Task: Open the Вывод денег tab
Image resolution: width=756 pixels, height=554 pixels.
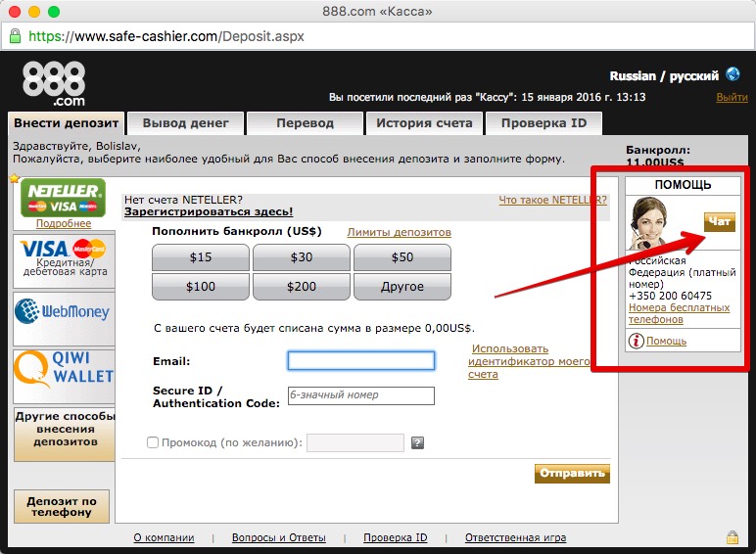Action: pos(186,123)
